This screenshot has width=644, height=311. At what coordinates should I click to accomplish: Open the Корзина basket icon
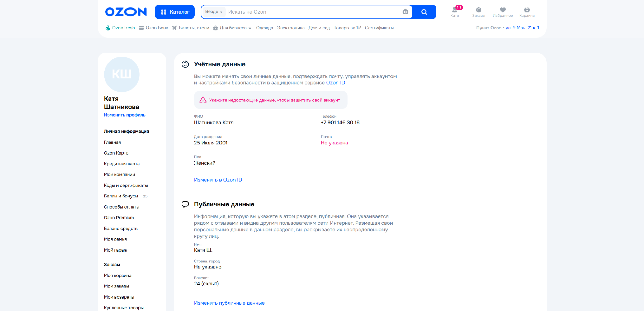click(527, 10)
